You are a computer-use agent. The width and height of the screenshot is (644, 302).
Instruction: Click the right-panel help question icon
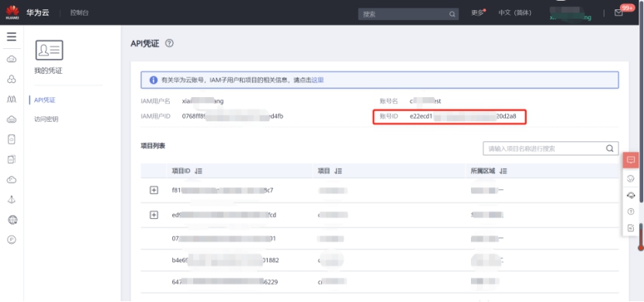coord(632,212)
